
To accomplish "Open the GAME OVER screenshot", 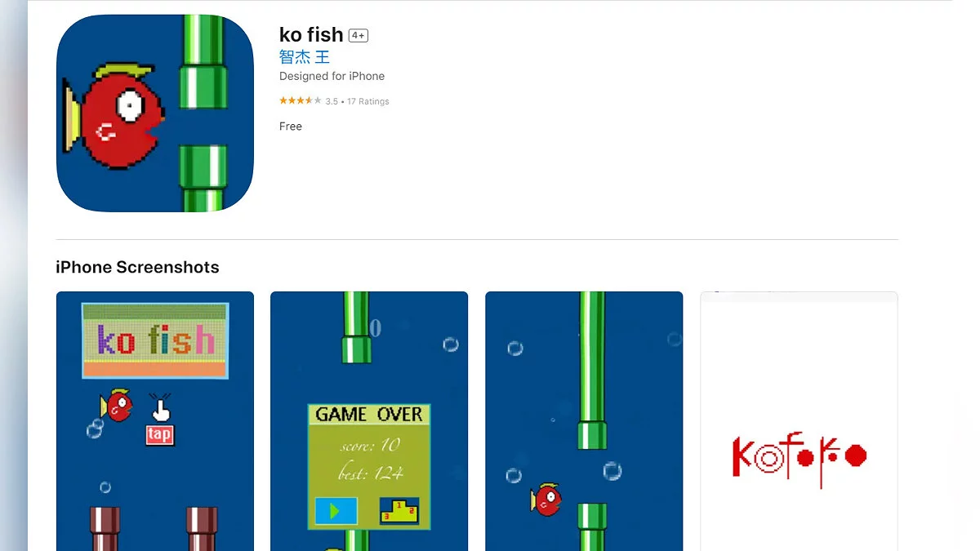I will click(x=369, y=421).
